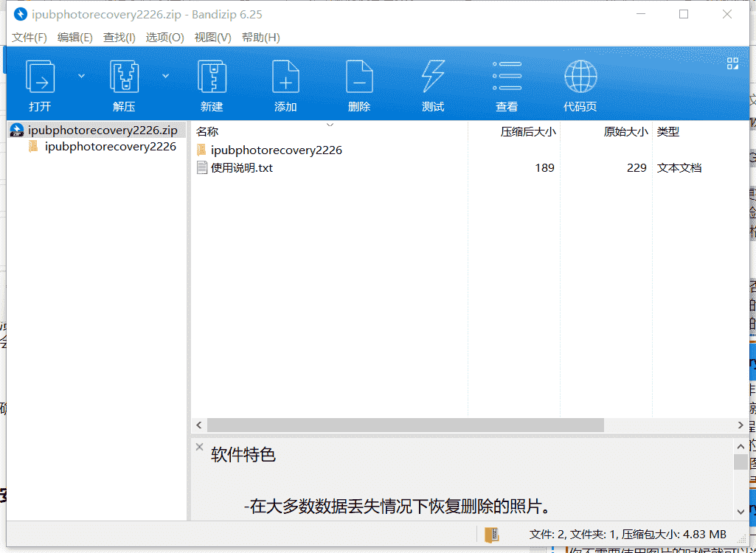
Task: Sort by the 类型 column header
Action: coord(667,132)
